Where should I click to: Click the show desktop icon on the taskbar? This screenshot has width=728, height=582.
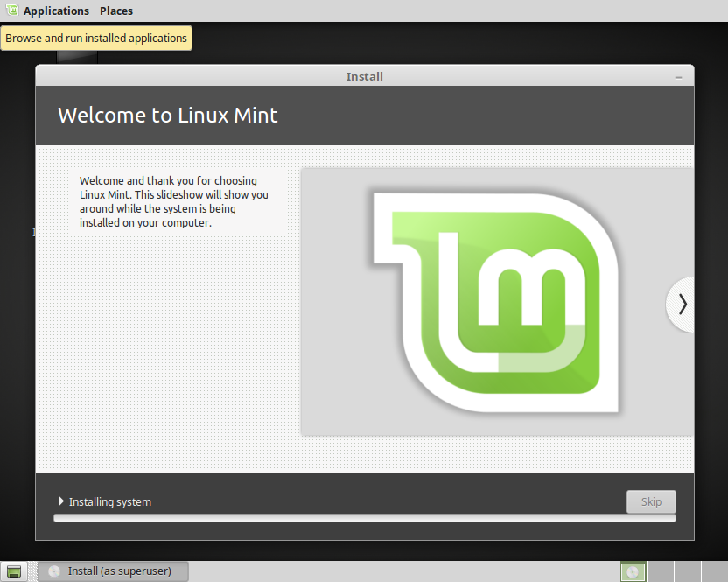coord(12,571)
